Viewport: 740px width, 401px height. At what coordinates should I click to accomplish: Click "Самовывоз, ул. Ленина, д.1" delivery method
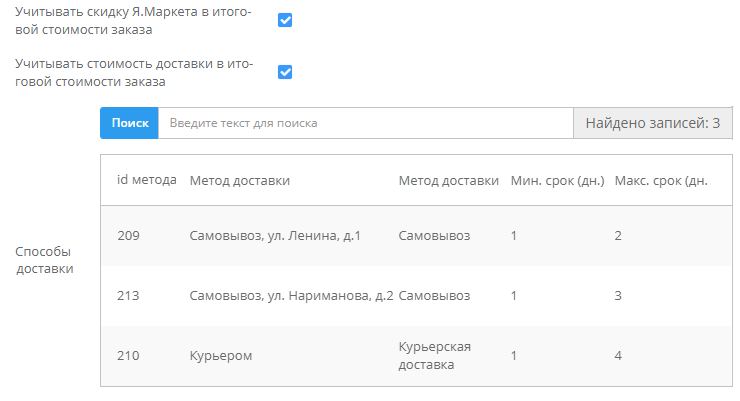274,235
